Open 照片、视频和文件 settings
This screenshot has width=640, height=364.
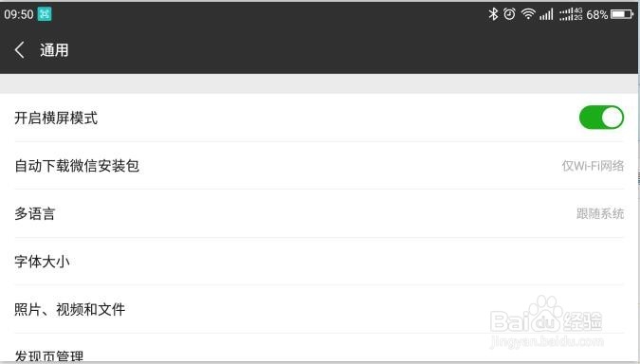[x=320, y=309]
